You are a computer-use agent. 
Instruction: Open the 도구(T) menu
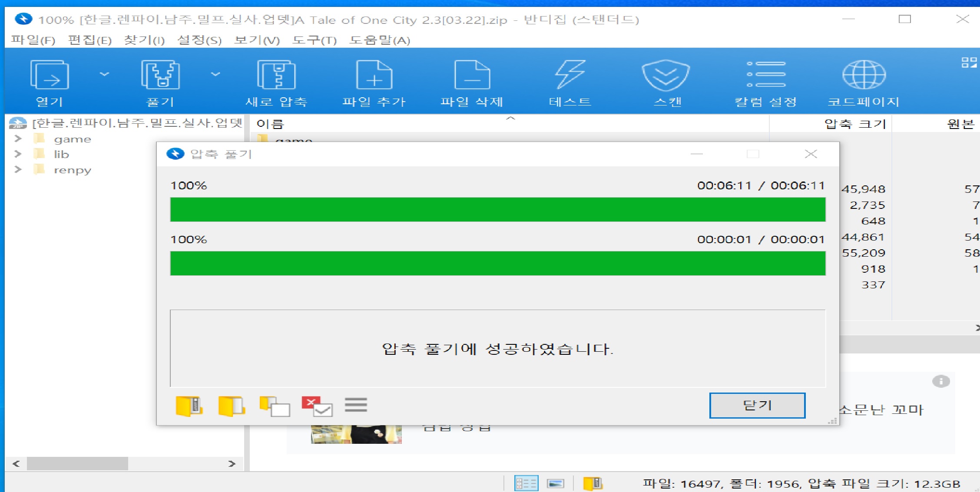314,40
